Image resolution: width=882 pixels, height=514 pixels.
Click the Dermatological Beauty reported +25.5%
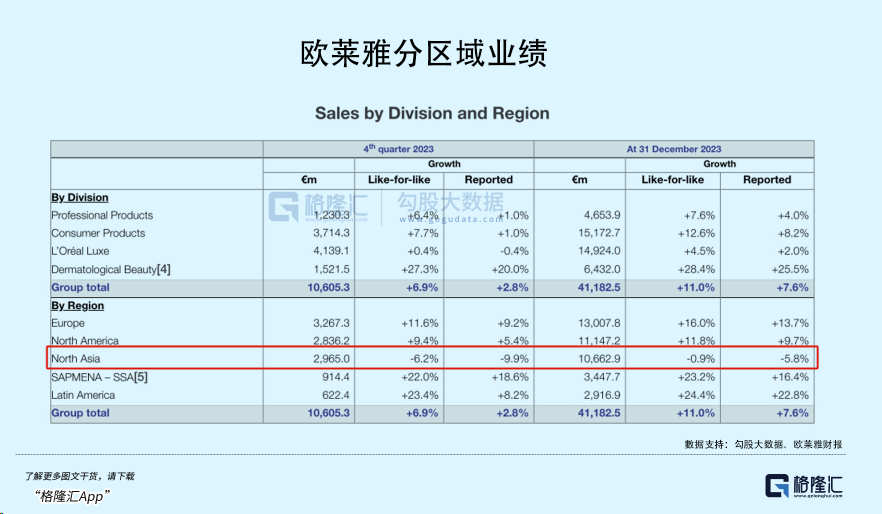point(790,269)
